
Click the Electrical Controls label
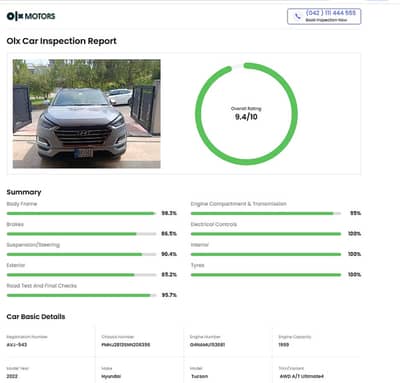click(x=214, y=224)
